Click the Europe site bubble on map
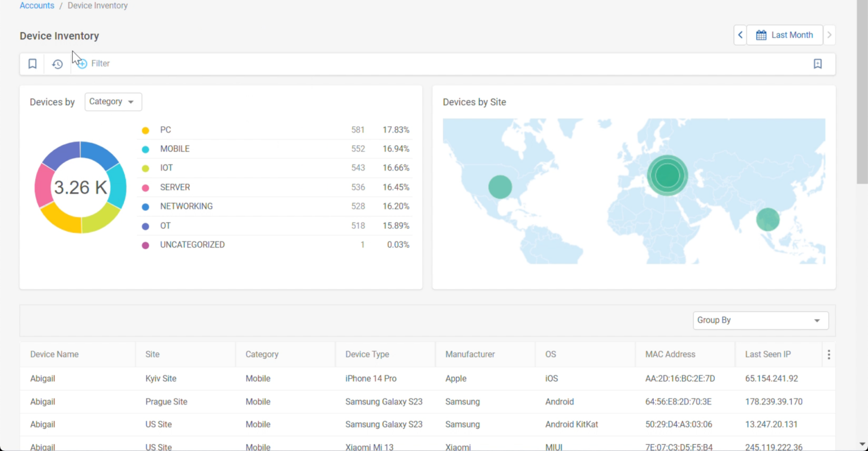 click(x=667, y=175)
